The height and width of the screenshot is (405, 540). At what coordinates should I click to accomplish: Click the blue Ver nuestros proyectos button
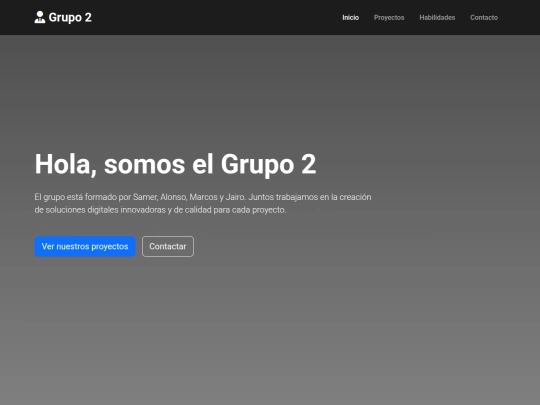[x=85, y=246]
